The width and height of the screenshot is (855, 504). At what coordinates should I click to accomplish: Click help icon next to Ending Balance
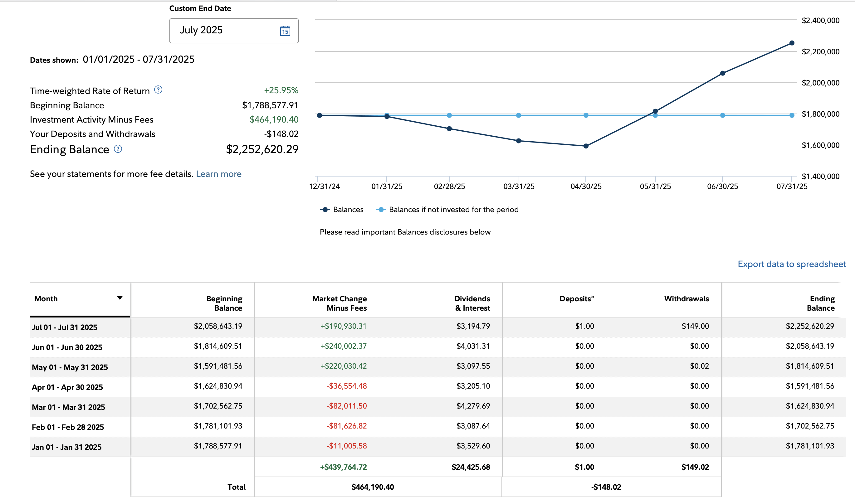[x=118, y=149]
